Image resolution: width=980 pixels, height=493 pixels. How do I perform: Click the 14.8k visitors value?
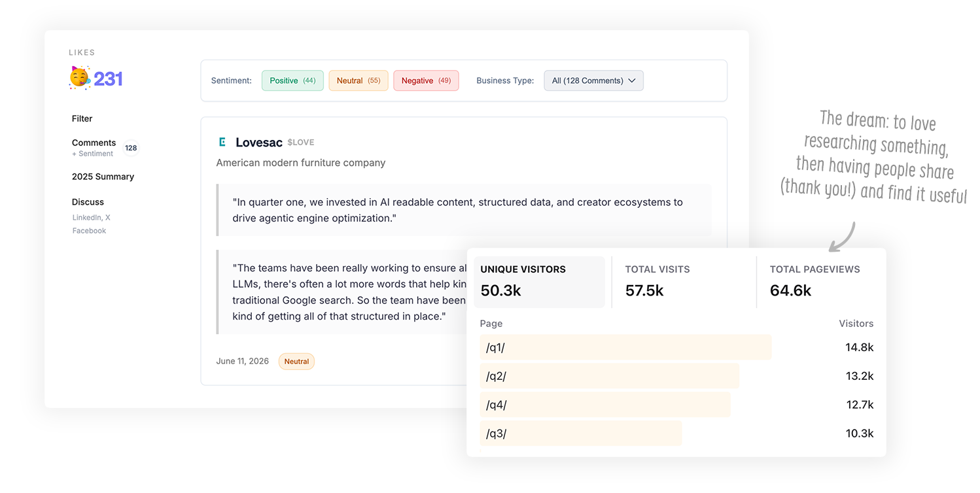tap(860, 347)
